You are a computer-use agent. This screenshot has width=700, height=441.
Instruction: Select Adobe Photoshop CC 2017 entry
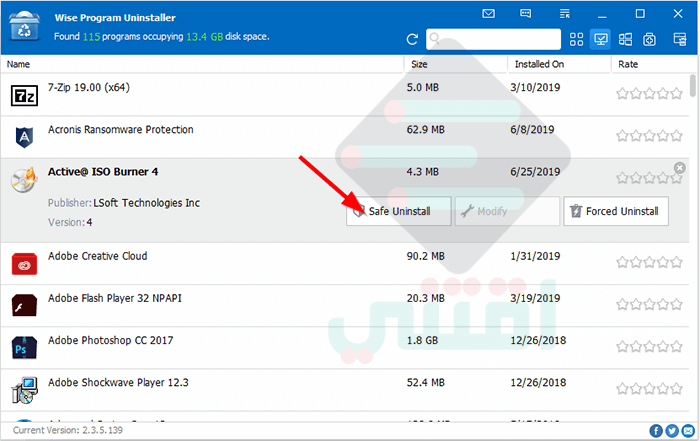(345, 348)
